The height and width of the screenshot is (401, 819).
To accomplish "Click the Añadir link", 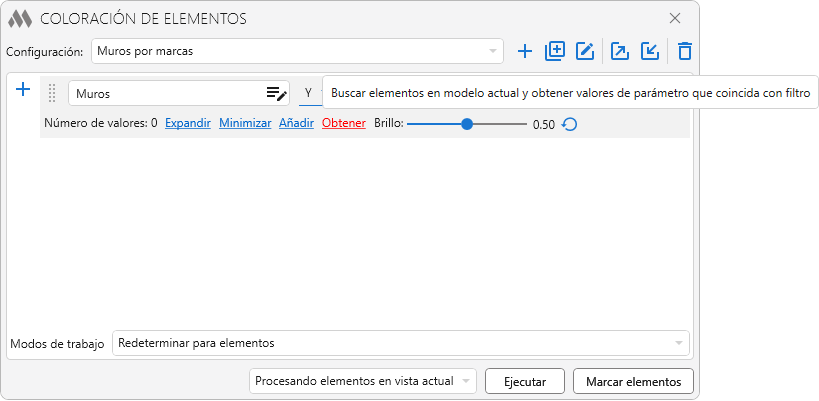I will (296, 124).
